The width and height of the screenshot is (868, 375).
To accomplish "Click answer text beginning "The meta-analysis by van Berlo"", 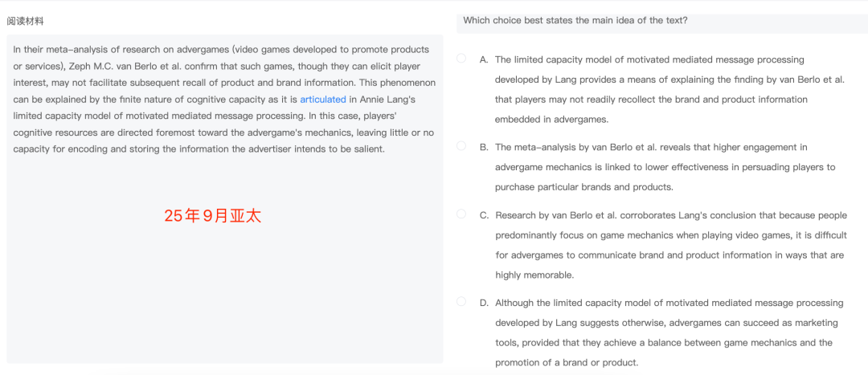I will click(651, 148).
